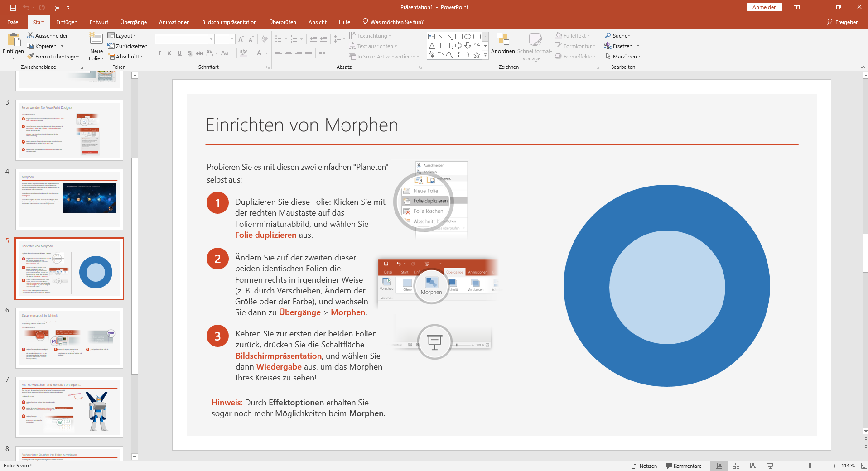Open the Übergänge ribbon tab
868x471 pixels.
click(x=134, y=22)
